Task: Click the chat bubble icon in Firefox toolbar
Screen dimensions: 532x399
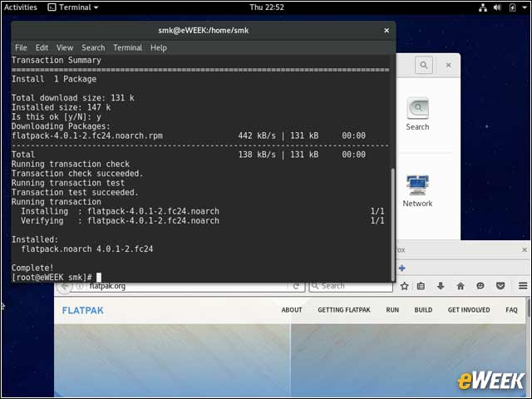Action: (x=480, y=286)
